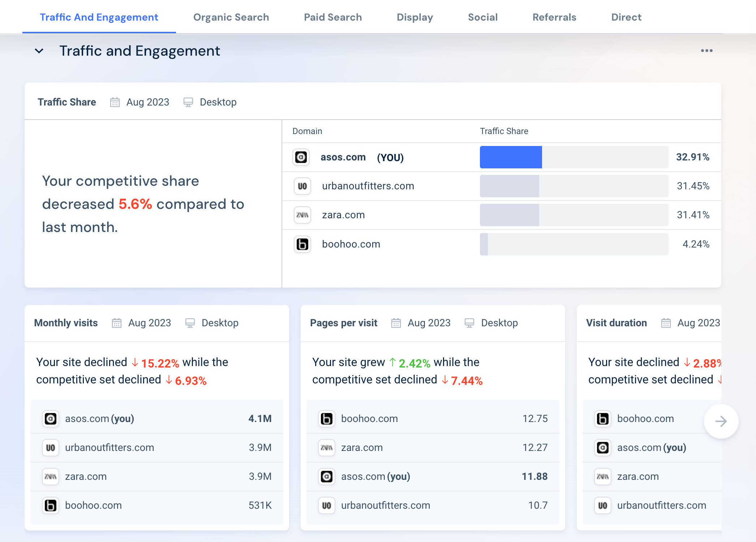Image resolution: width=756 pixels, height=542 pixels.
Task: Click the calendar icon beside Aug 2023 in Traffic Share
Action: [x=115, y=102]
